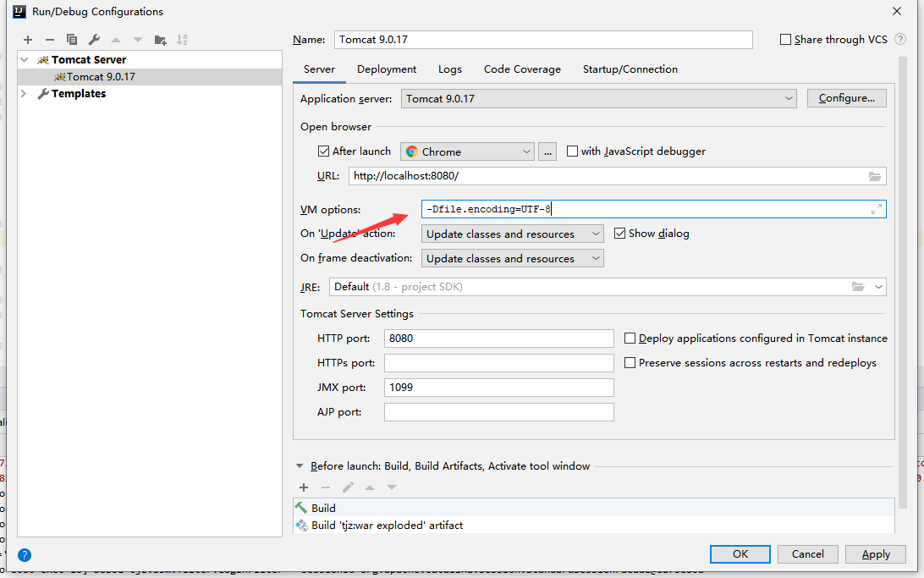Click the browser ellipsis button
Image resolution: width=924 pixels, height=578 pixels.
[x=547, y=151]
